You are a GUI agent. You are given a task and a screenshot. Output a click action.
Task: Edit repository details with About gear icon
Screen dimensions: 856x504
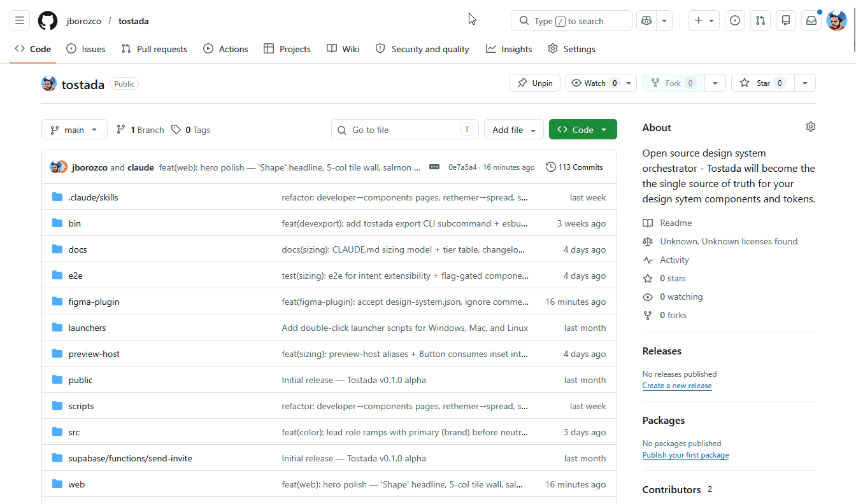(x=810, y=127)
